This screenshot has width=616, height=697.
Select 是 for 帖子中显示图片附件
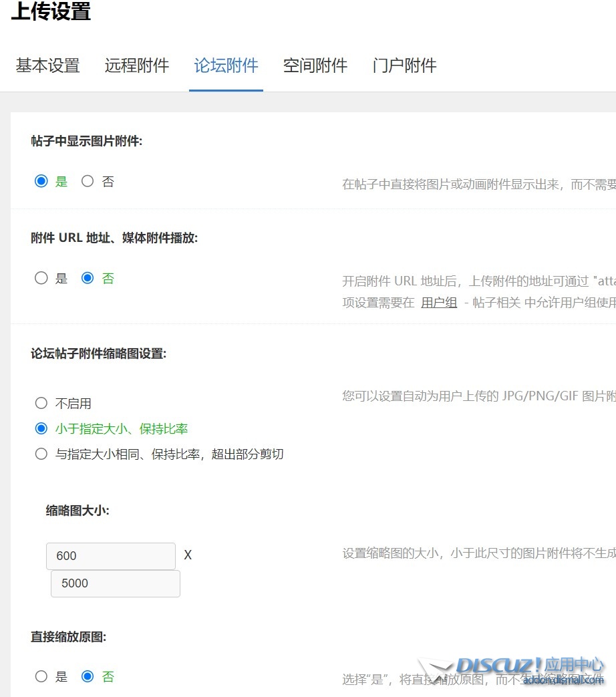41,181
